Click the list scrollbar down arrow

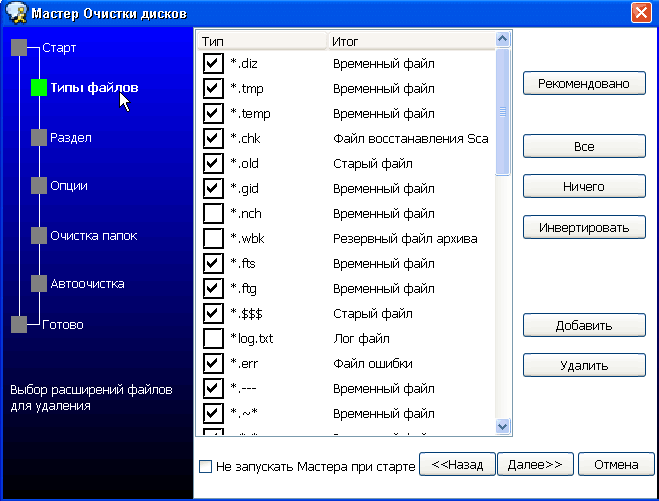(503, 426)
